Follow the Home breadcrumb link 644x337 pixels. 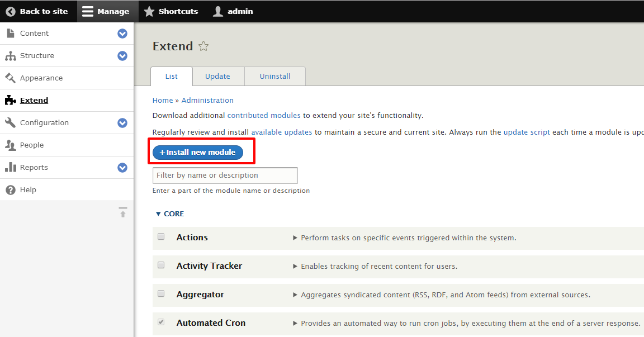[163, 100]
